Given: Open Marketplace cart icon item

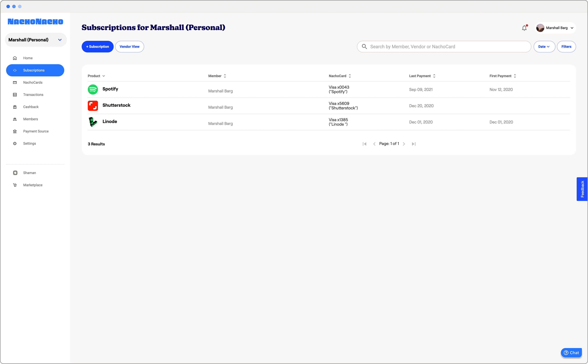Looking at the screenshot, I should pyautogui.click(x=15, y=185).
